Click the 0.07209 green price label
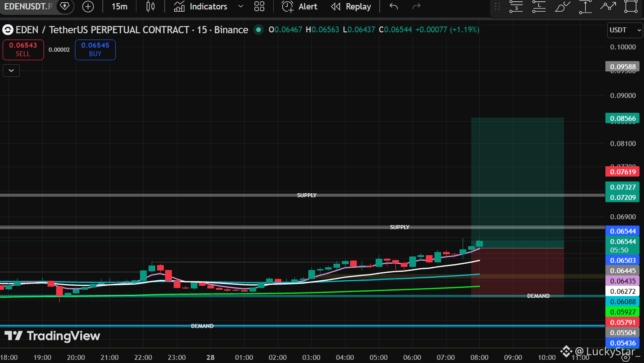The image size is (644, 363). click(x=622, y=198)
